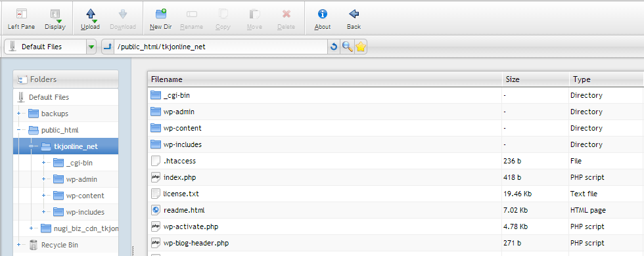Select wp-includes folder in tree

[85, 212]
